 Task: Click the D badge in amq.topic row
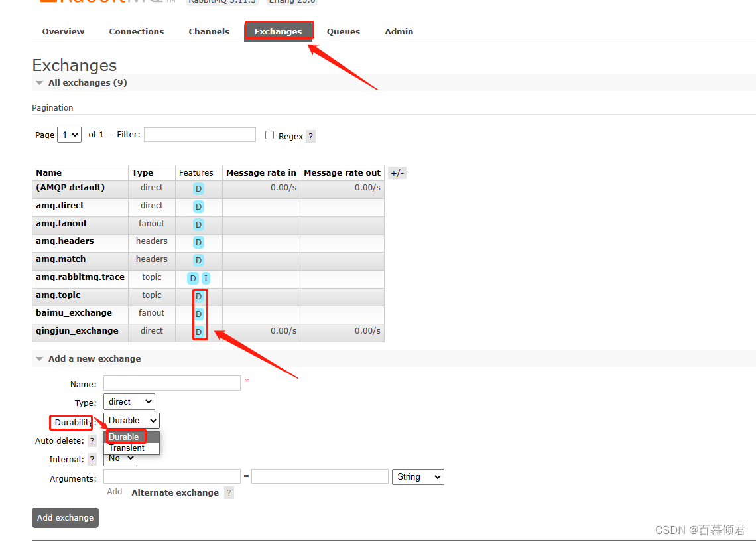(x=199, y=296)
